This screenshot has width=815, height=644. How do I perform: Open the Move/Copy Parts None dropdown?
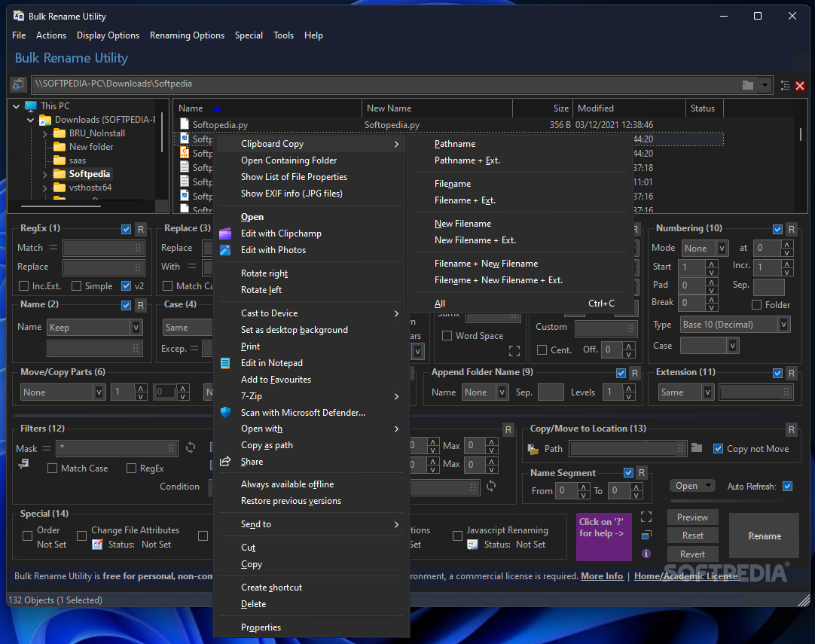point(99,392)
